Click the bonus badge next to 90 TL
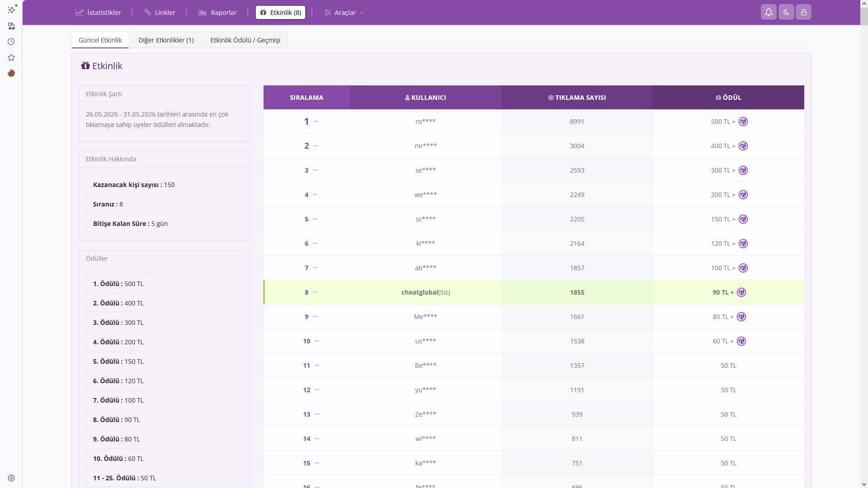 pos(741,292)
